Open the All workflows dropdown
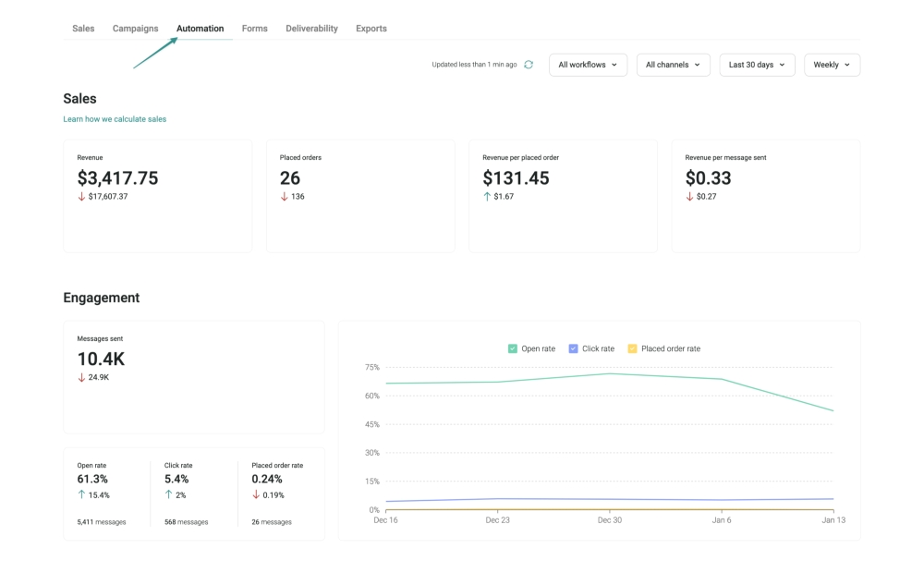Viewport: 924px width, 561px height. tap(588, 64)
